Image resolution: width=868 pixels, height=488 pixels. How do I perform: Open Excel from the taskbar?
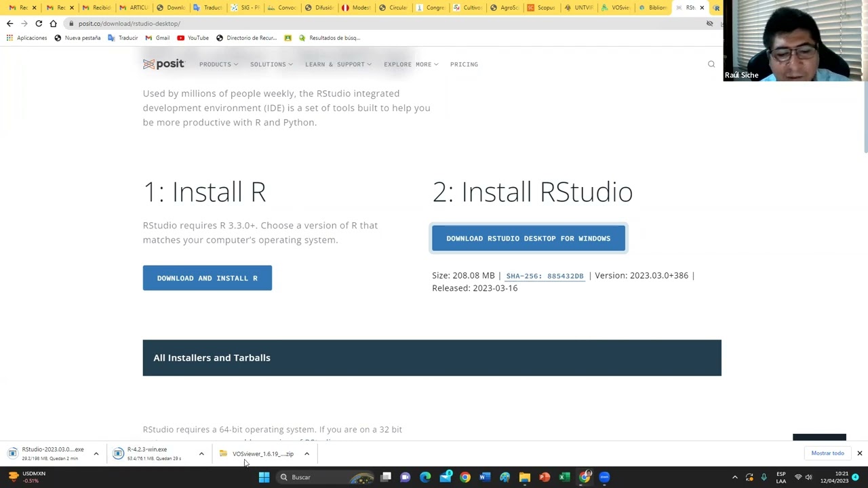pyautogui.click(x=564, y=477)
